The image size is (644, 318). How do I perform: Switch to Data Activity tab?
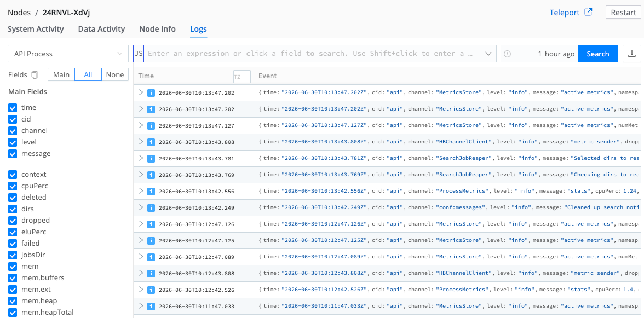click(101, 29)
